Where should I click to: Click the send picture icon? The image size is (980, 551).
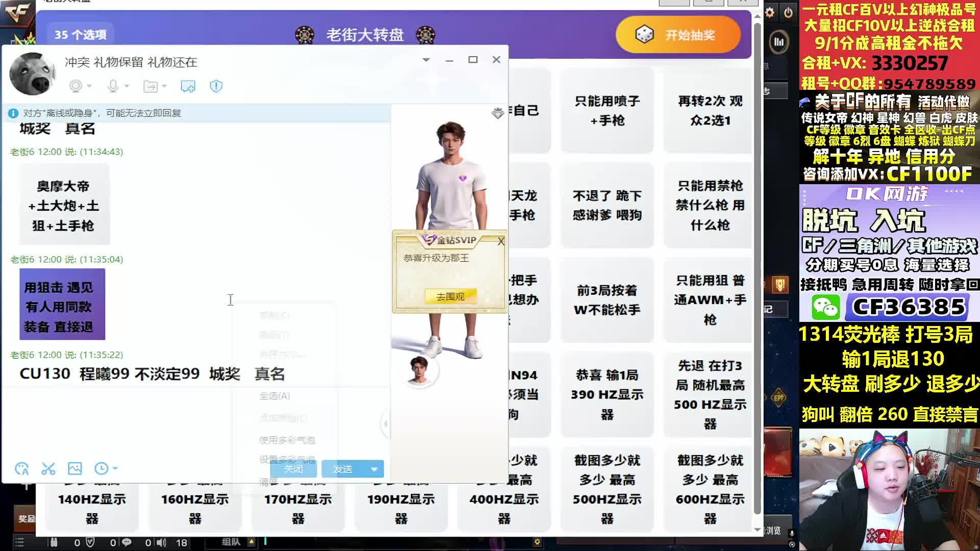(75, 468)
